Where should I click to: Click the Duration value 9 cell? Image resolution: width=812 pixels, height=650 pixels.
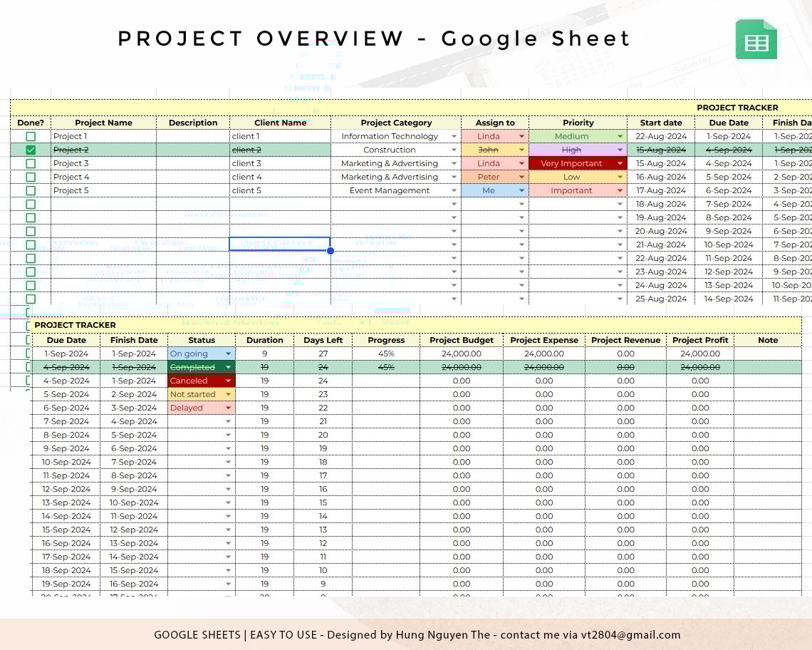(265, 354)
